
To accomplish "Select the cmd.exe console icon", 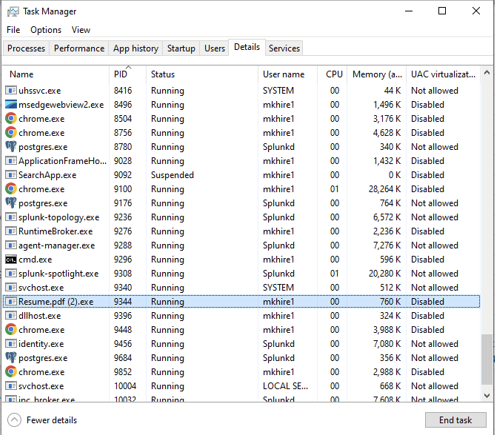I will pyautogui.click(x=11, y=259).
